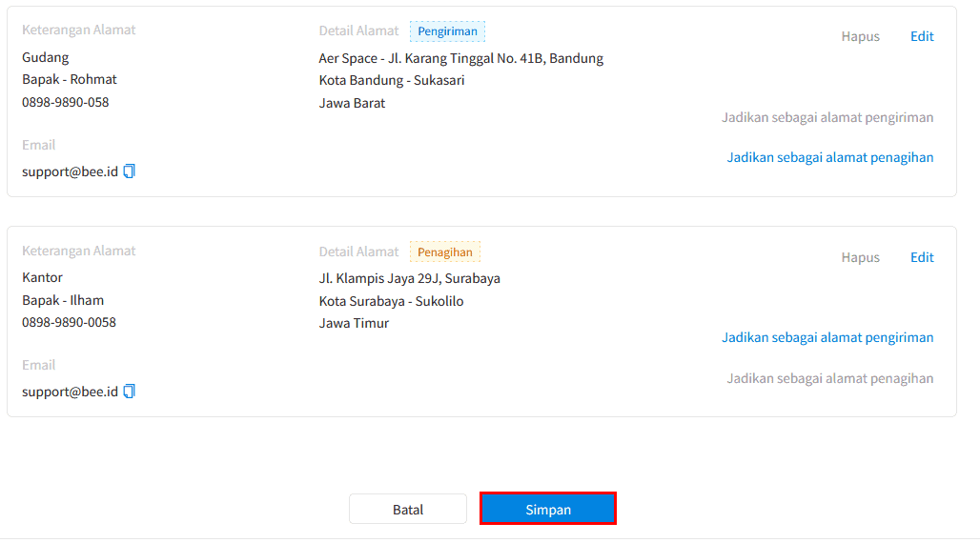980x543 pixels.
Task: Edit the Gudang address entry
Action: (922, 36)
